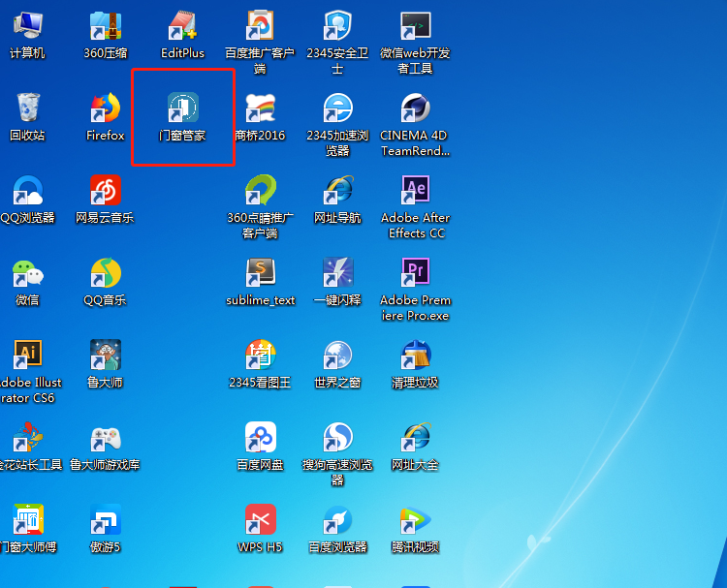Select the 世界之窗 browser icon
Screen dimensions: 727x588
tap(337, 355)
